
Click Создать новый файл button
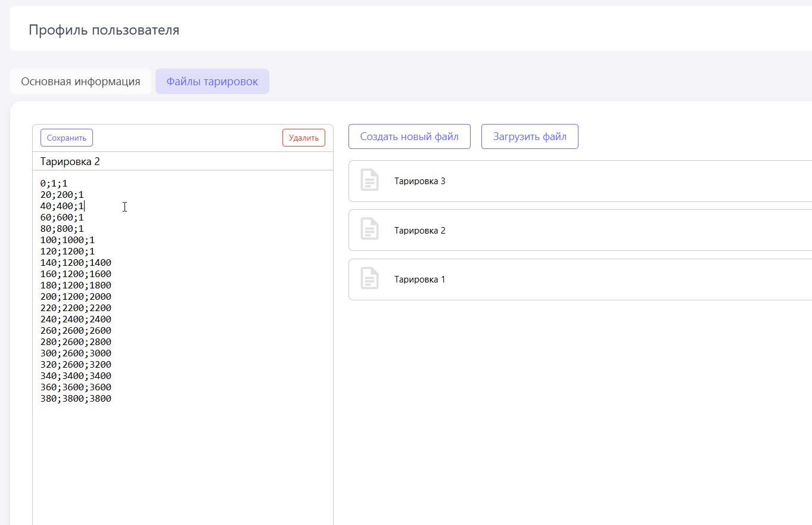point(409,136)
